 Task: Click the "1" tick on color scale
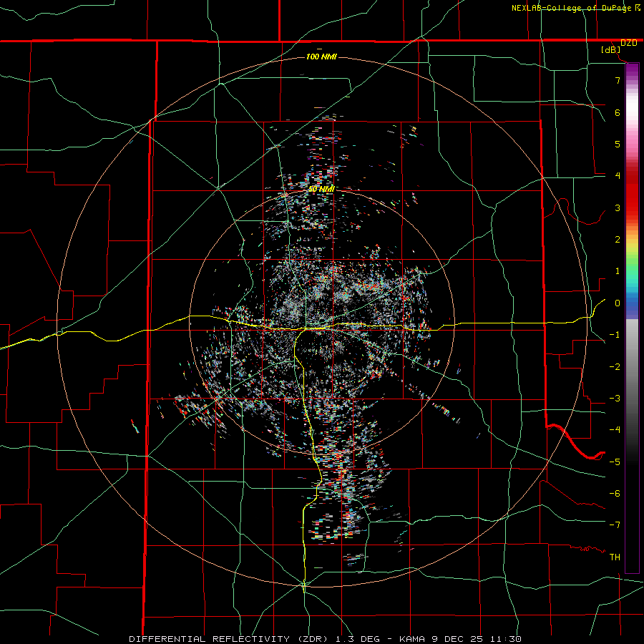618,271
